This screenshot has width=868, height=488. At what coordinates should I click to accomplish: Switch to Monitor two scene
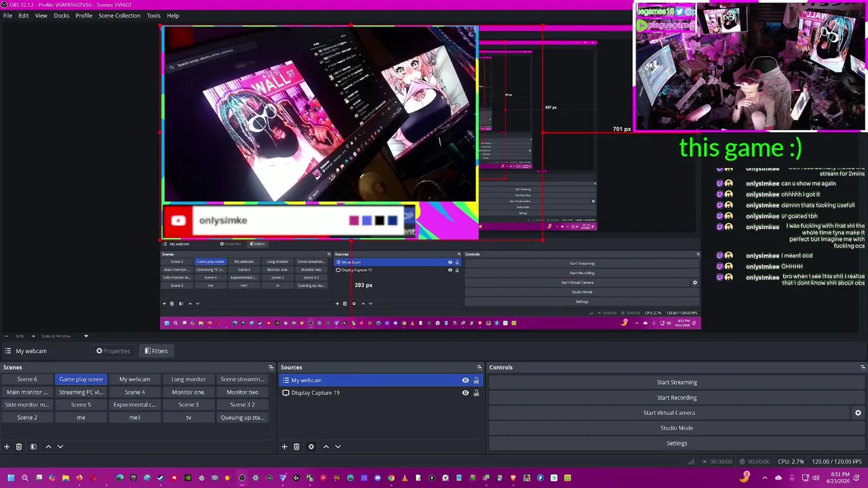tap(242, 392)
